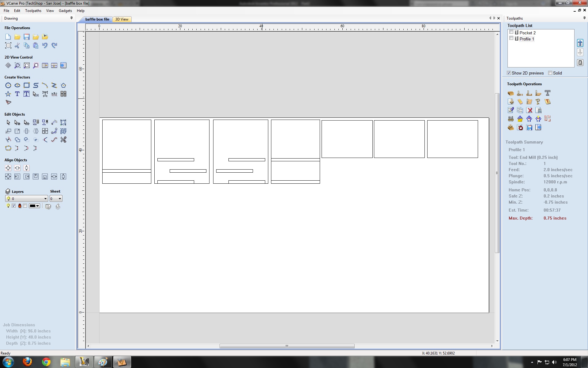
Task: Select the Draw Star tool
Action: click(8, 94)
